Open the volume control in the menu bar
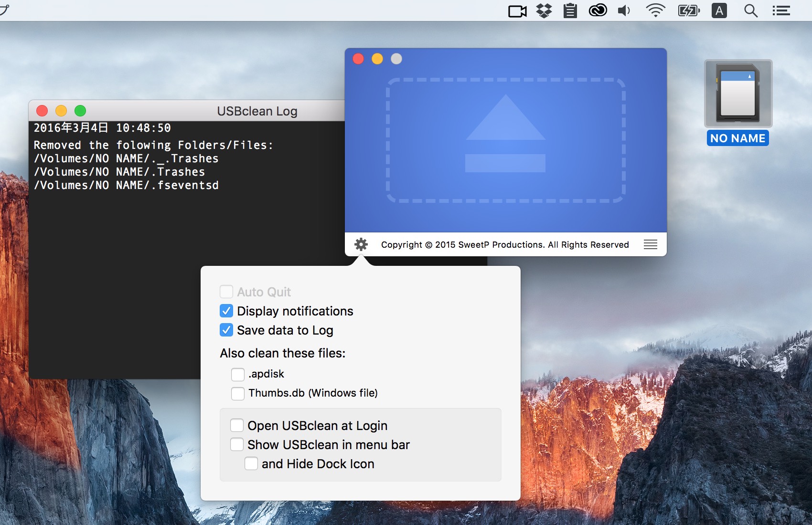Screen dimensions: 812x525 tap(625, 10)
